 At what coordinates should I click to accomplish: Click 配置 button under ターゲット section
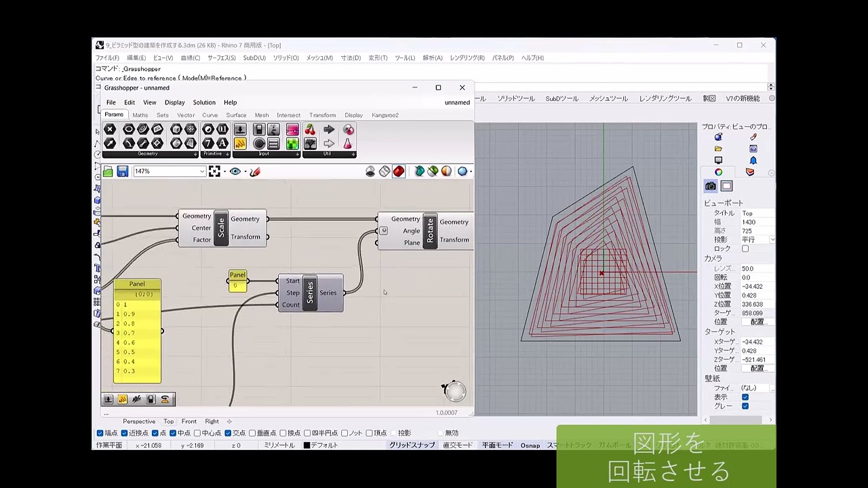click(757, 368)
